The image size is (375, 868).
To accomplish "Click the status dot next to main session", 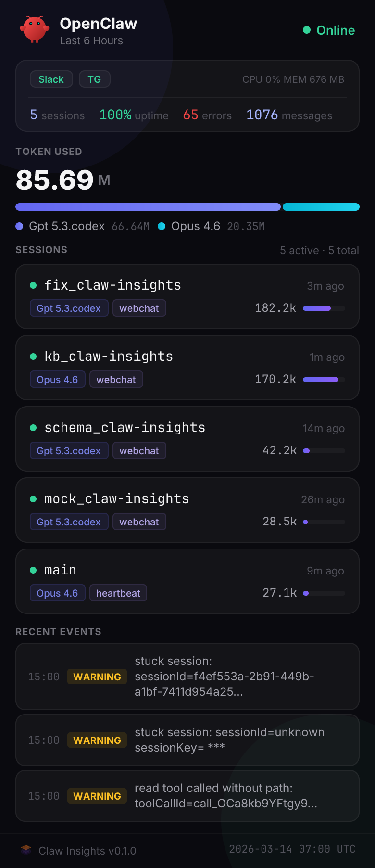I will [33, 570].
